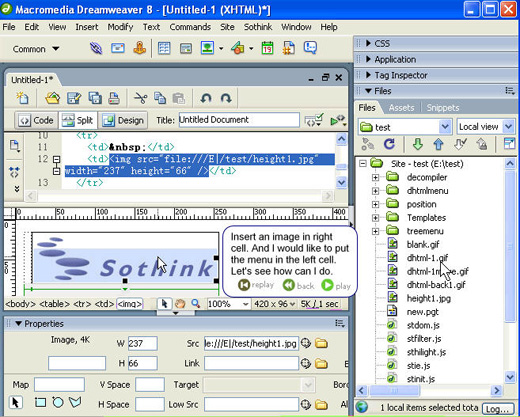Click the Expand Files panel icon
Image resolution: width=520 pixels, height=417 pixels.
[509, 144]
